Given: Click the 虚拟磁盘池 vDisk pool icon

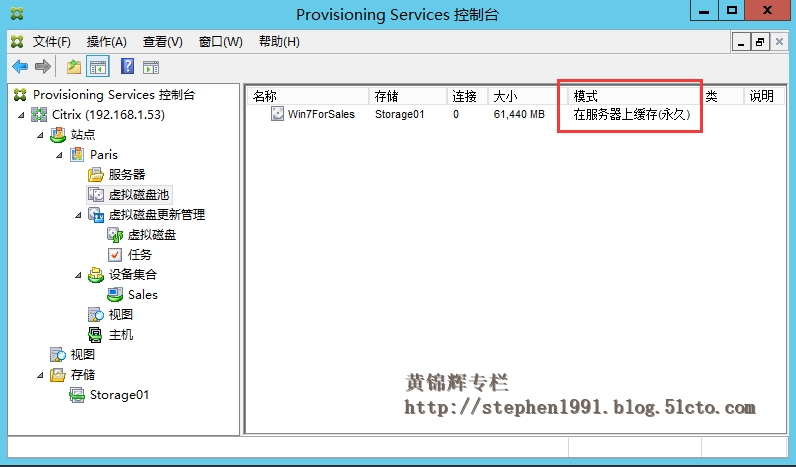Looking at the screenshot, I should (96, 194).
